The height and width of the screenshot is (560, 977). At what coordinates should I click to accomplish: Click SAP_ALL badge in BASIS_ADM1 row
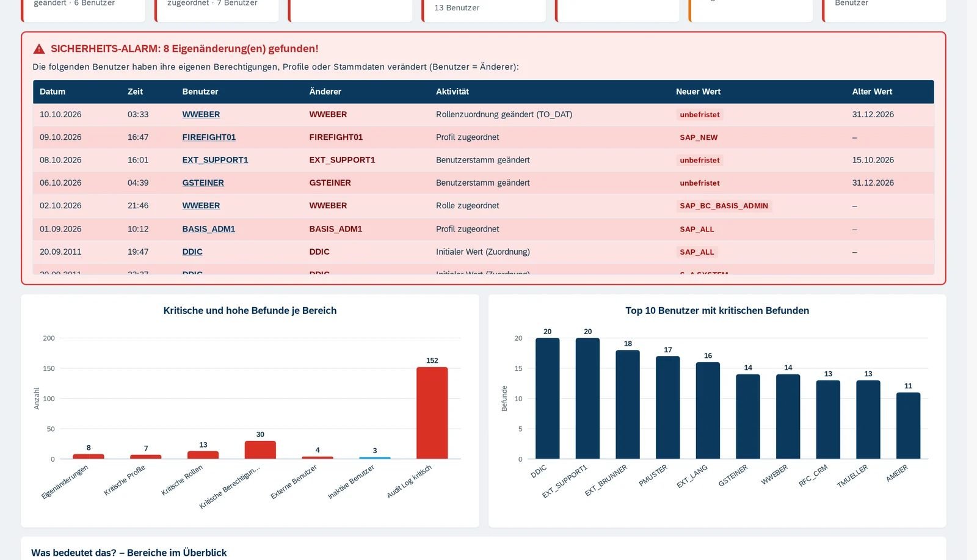coord(697,229)
